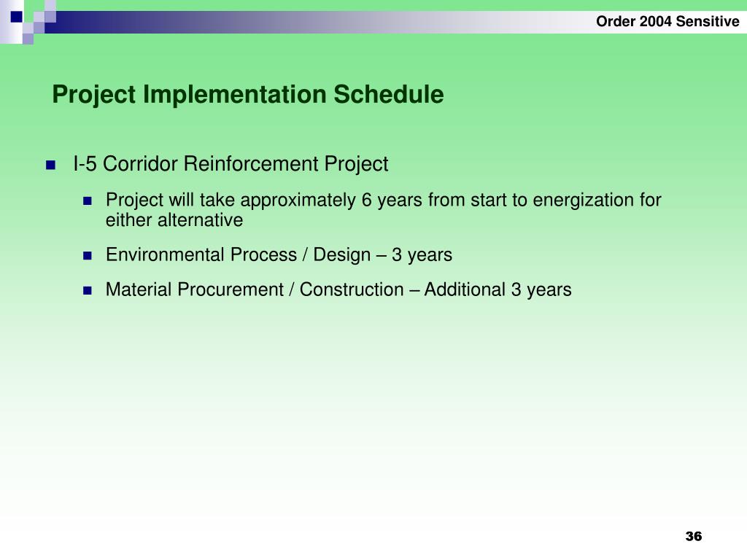Click the bullet beside Material Procurement / Construction

pyautogui.click(x=87, y=290)
